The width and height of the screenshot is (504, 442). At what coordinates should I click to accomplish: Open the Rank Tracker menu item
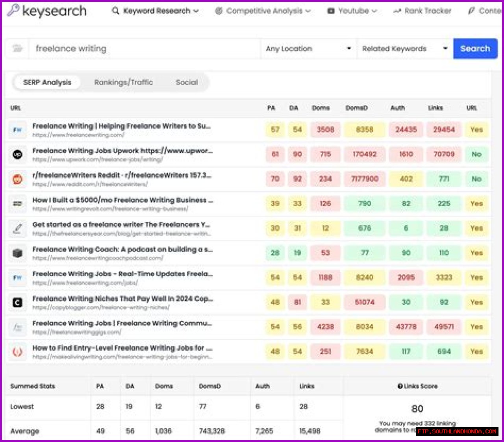(x=422, y=11)
